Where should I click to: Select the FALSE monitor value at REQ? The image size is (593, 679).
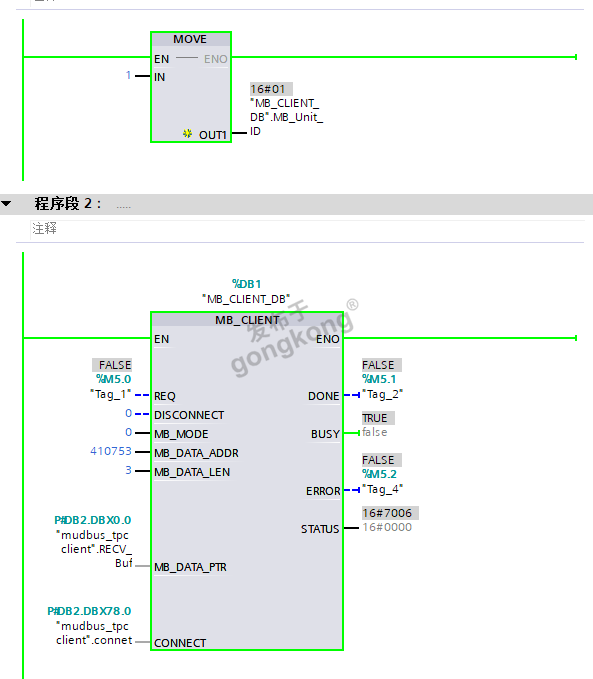tap(112, 365)
